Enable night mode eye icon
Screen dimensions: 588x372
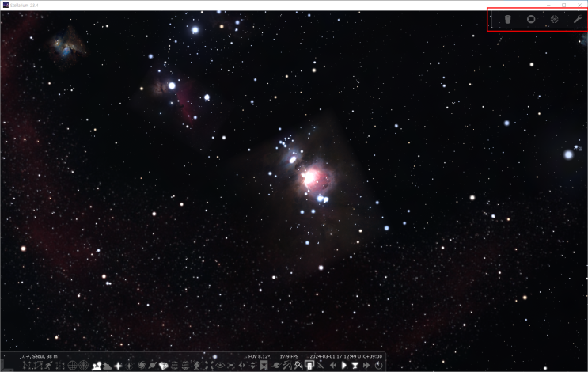pos(220,366)
